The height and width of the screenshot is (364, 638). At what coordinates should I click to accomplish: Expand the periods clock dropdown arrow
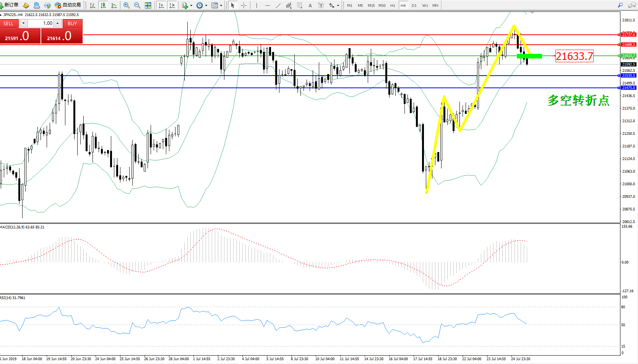point(206,5)
